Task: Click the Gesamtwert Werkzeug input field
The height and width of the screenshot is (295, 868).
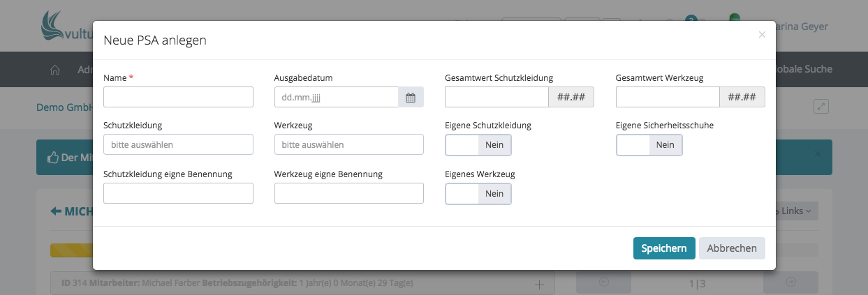Action: coord(668,98)
